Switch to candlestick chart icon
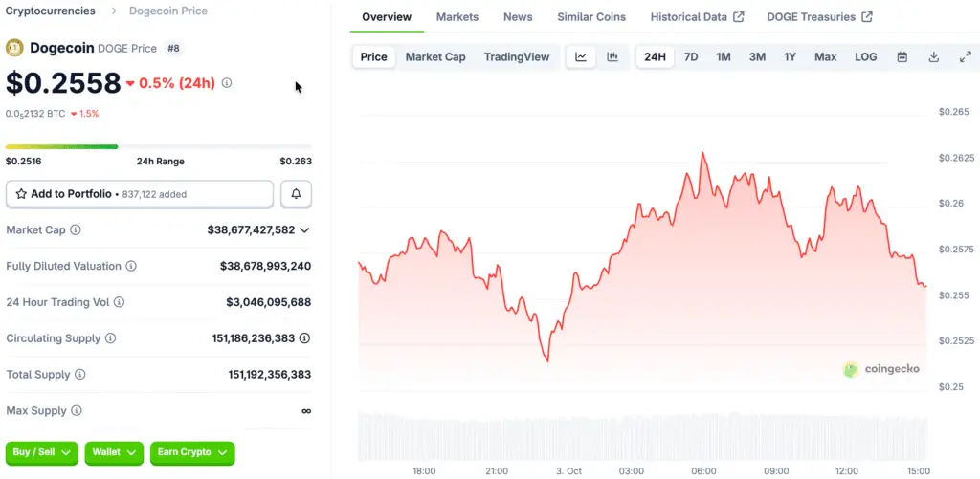 click(612, 57)
